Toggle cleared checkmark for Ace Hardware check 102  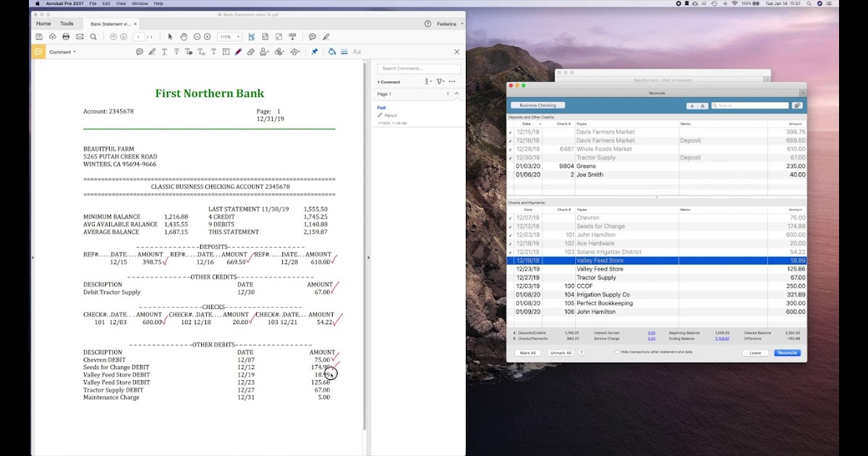(511, 243)
